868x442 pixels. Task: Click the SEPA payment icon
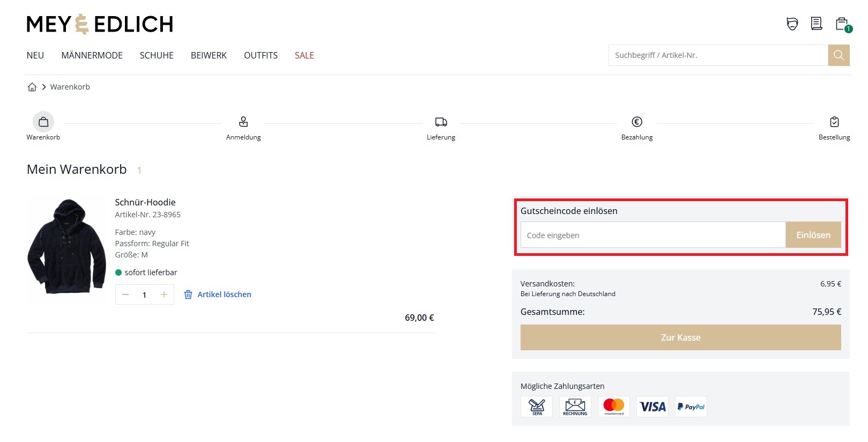[537, 407]
